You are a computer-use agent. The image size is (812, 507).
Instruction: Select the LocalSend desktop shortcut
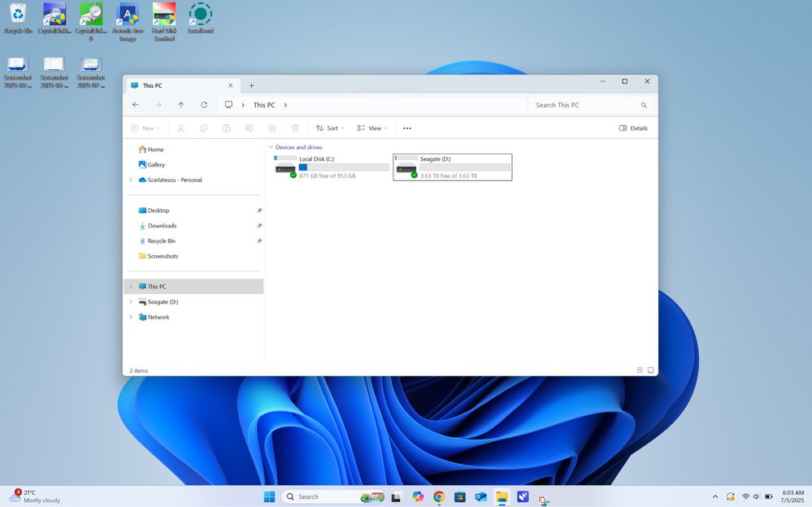pos(201,18)
